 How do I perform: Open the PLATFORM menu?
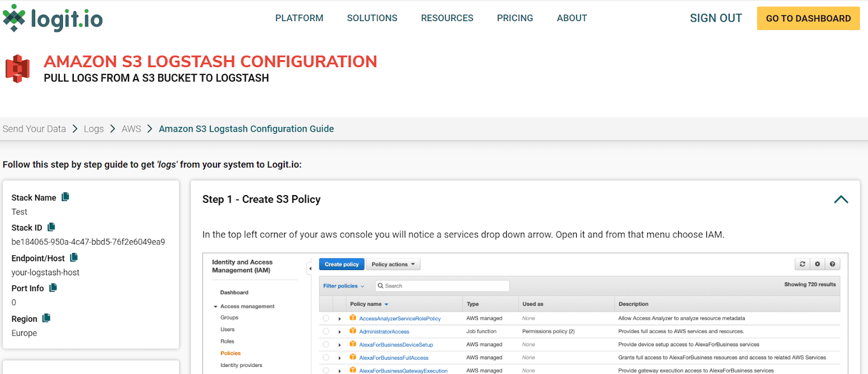pos(299,18)
